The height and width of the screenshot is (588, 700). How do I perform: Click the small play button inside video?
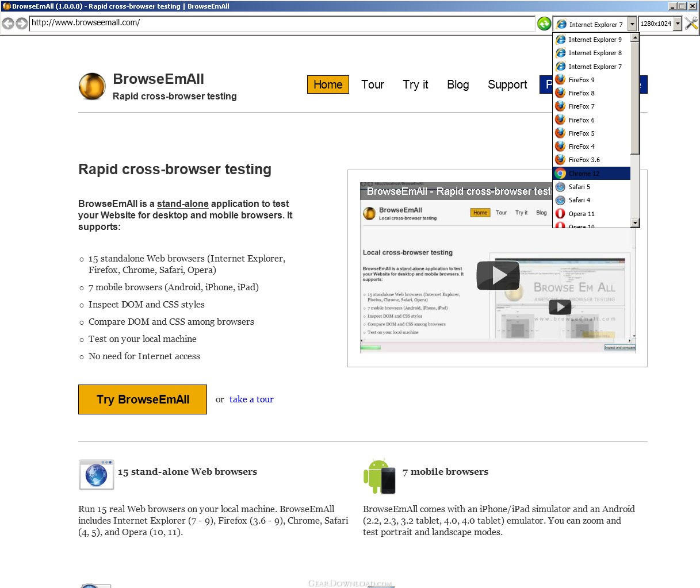tap(560, 307)
